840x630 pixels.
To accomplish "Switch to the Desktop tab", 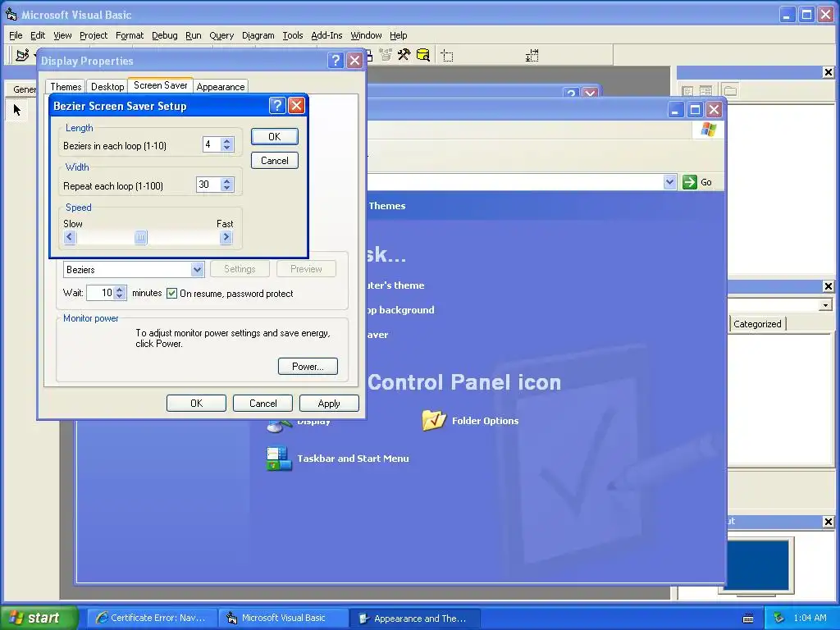I will click(x=107, y=87).
